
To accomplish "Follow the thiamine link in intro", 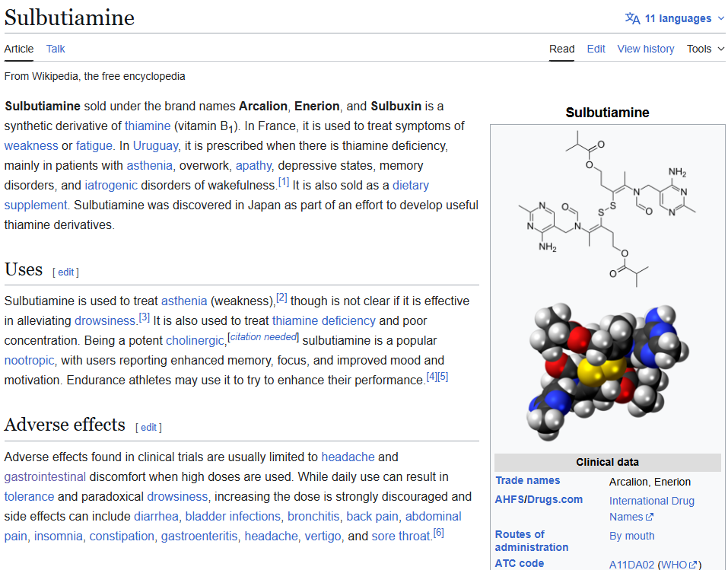I will (x=148, y=126).
